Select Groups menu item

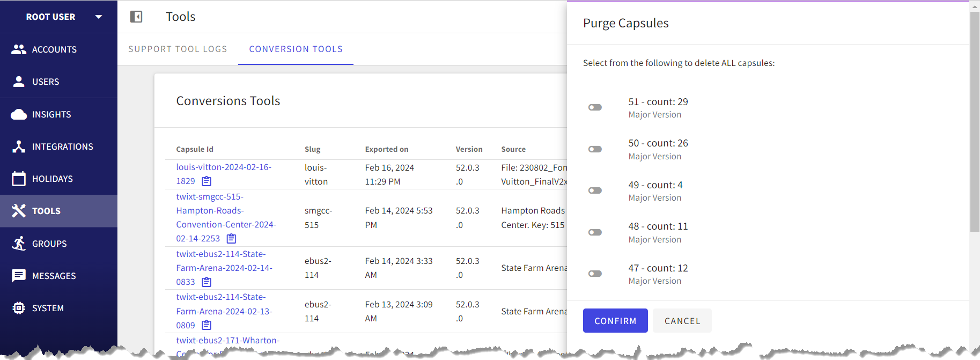point(58,244)
